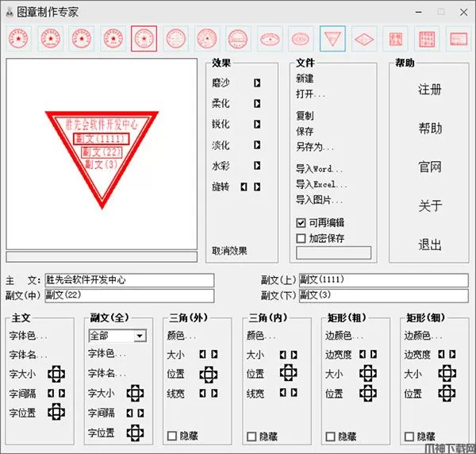This screenshot has width=476, height=454.
Task: Open 矩形(粗) 边颜色... color picker
Action: coord(344,336)
